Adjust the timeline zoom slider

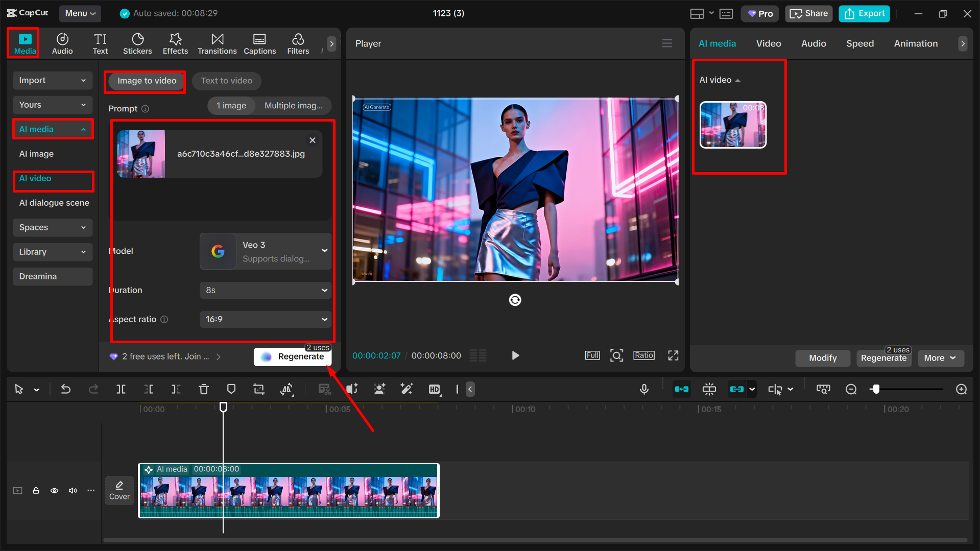pyautogui.click(x=876, y=389)
